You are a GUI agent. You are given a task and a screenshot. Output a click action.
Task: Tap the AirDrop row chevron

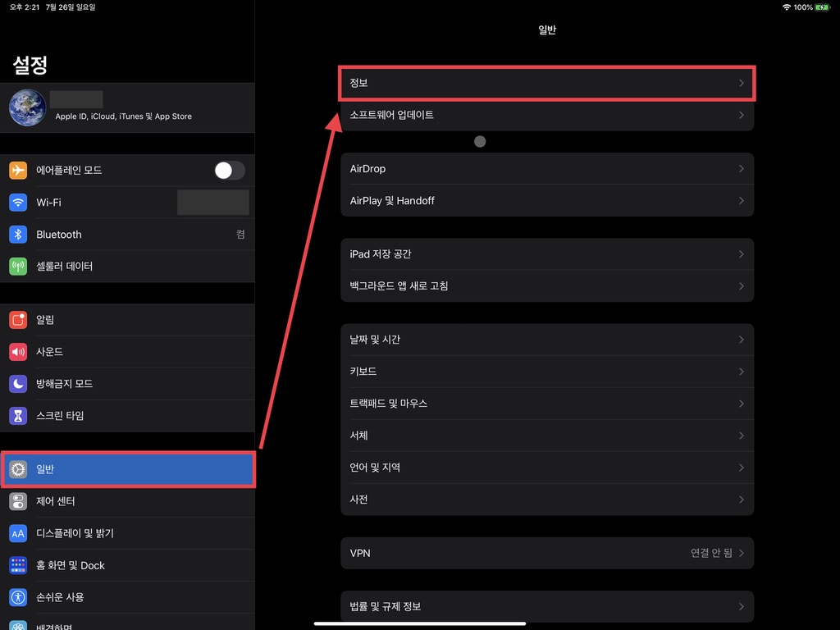(x=742, y=169)
